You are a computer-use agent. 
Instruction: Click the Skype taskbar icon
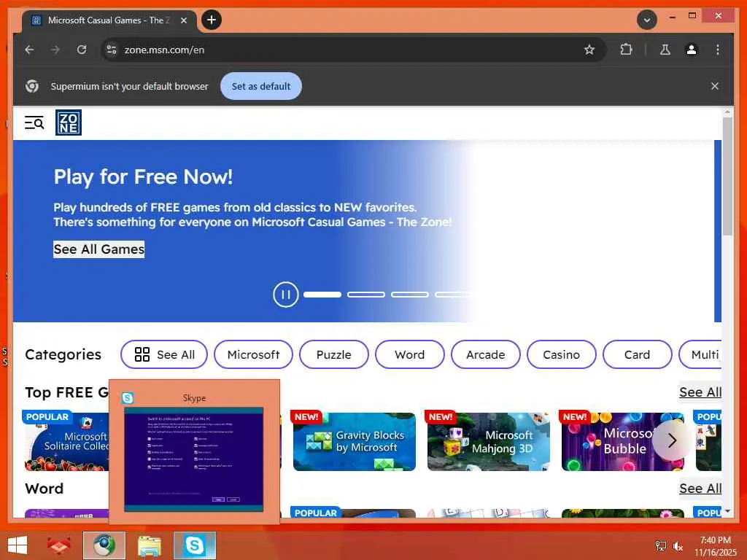click(x=194, y=545)
